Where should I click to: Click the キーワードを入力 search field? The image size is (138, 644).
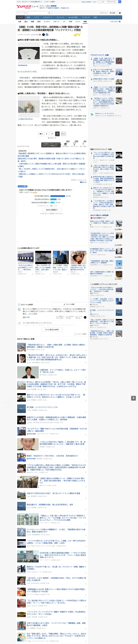pyautogui.click(x=32, y=13)
